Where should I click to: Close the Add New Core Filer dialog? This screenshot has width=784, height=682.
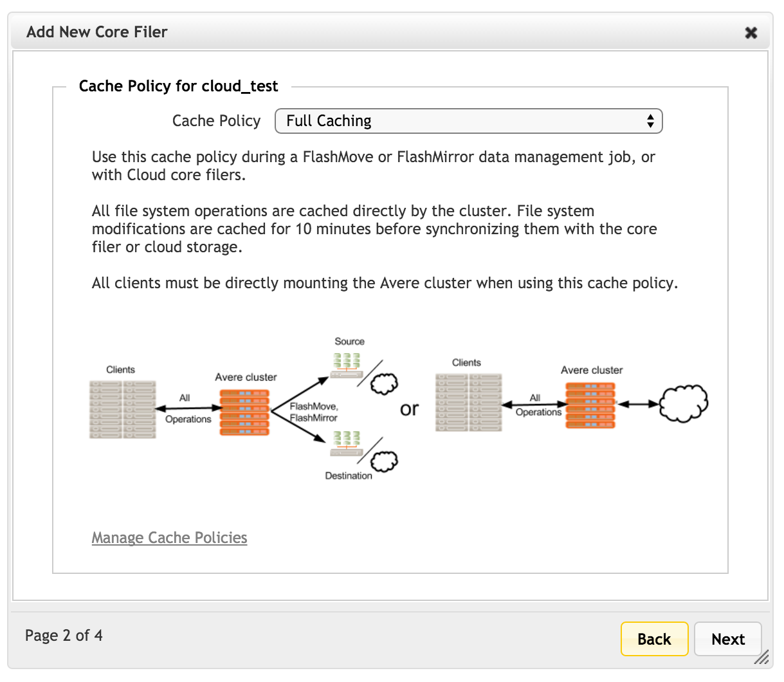(x=751, y=33)
